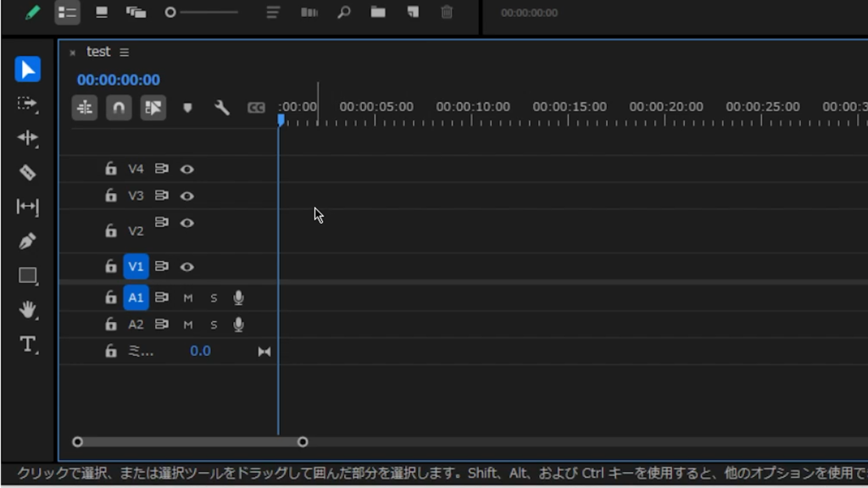Toggle V4 track targeting
This screenshot has width=868, height=488.
136,169
